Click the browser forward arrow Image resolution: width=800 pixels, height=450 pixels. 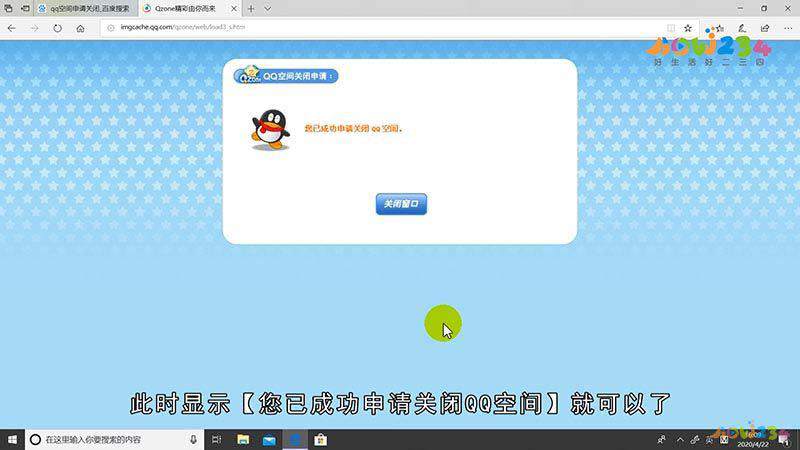34,28
